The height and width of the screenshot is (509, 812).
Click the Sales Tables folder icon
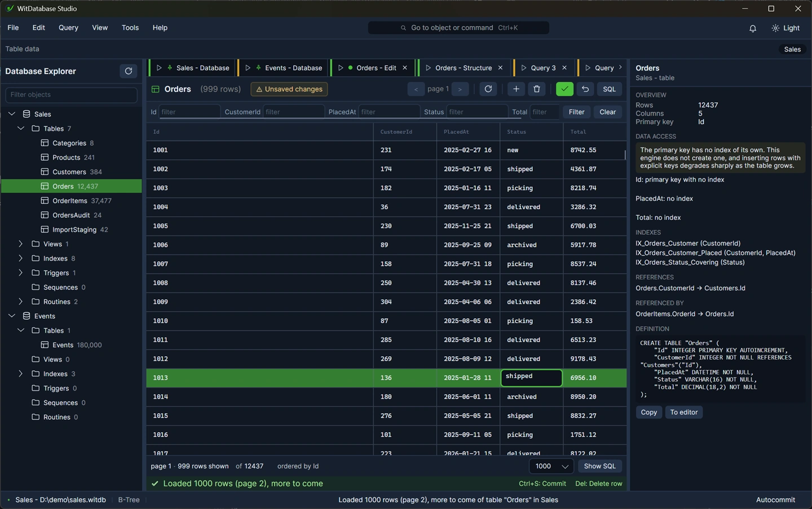pos(36,129)
